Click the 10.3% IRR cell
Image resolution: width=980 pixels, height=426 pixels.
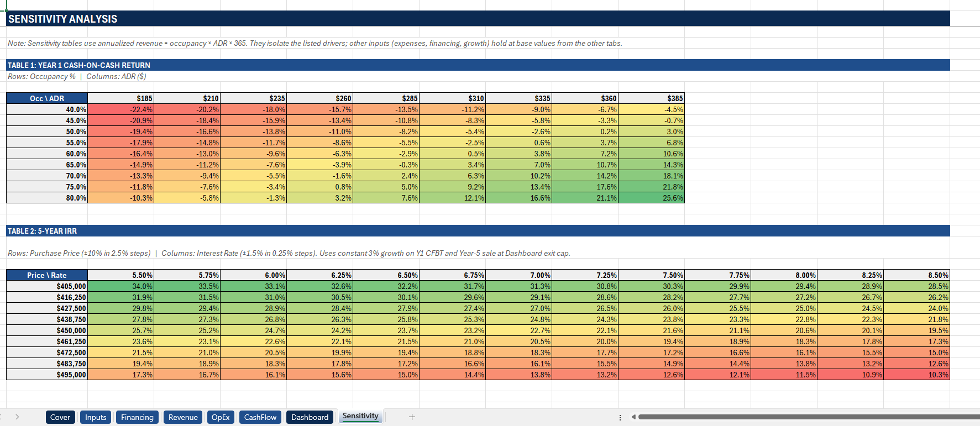click(916, 375)
